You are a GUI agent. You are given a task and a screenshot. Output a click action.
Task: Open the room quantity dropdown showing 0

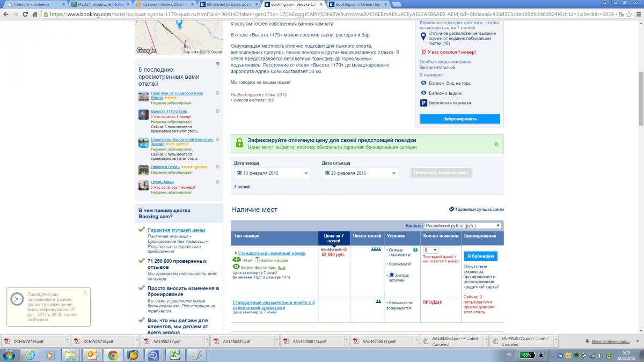click(430, 250)
